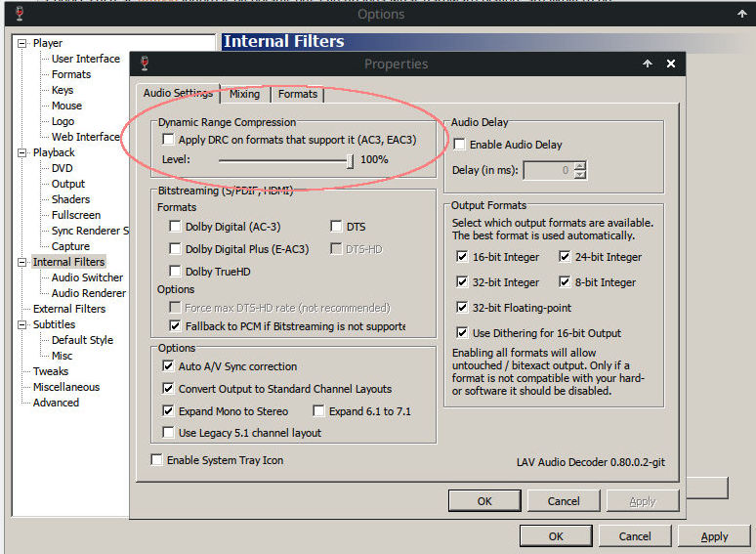756x554 pixels.
Task: Click the wine icon in Options title bar
Action: point(20,14)
